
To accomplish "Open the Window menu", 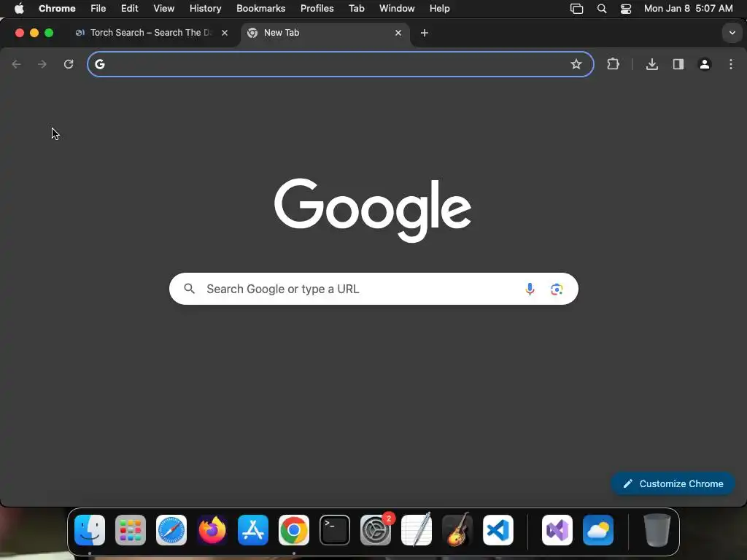I will (397, 9).
